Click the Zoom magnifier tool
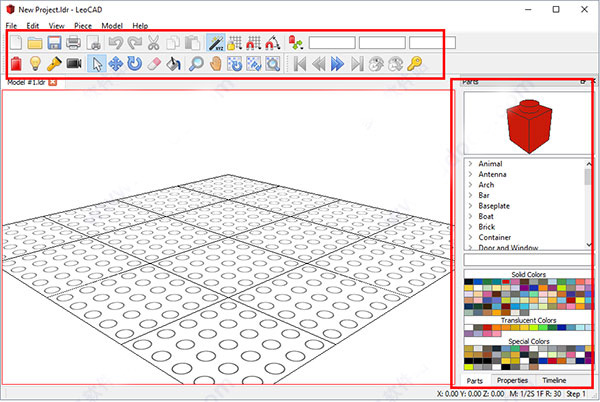Viewport: 600px width, 402px height. (195, 64)
